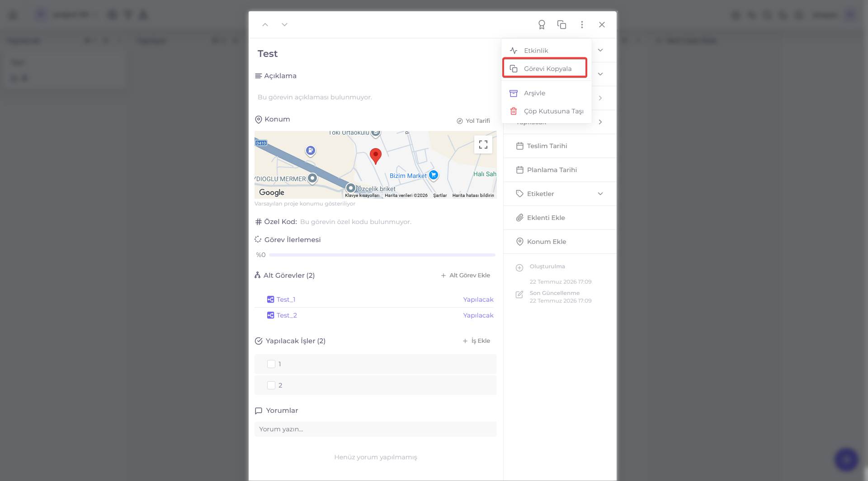The height and width of the screenshot is (481, 868).
Task: Click the Teslim Tarihi calendar icon
Action: [520, 146]
